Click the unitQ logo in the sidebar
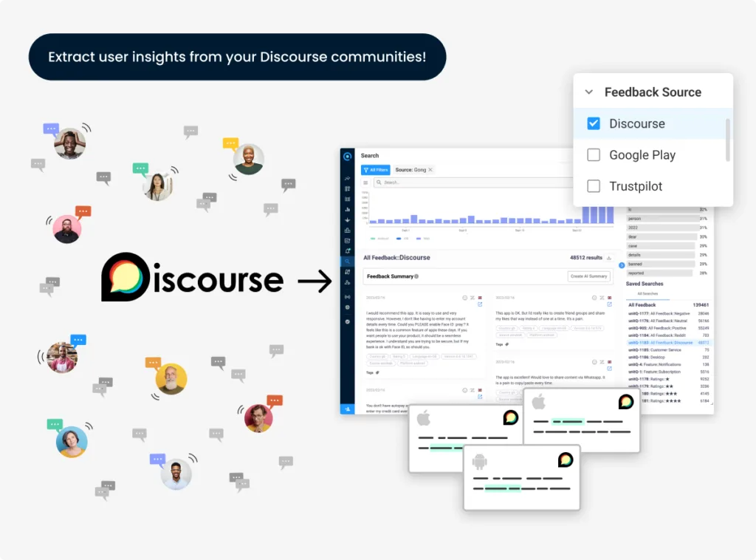The height and width of the screenshot is (560, 756). click(347, 157)
